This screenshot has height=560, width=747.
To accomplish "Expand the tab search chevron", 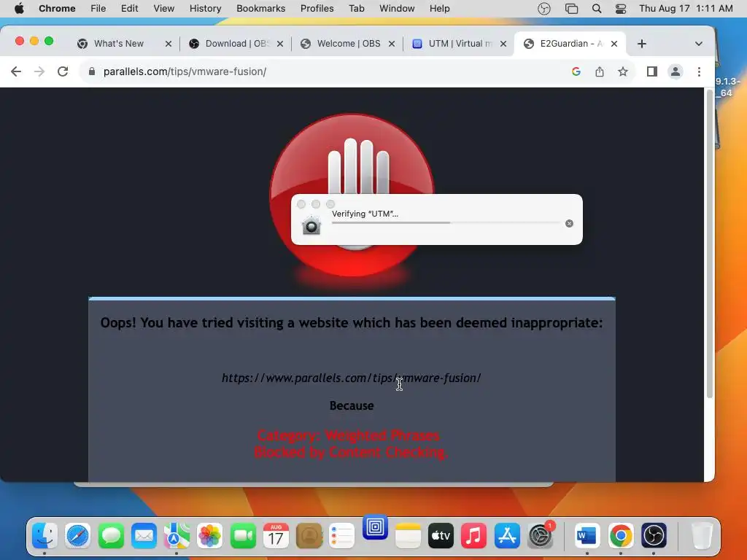I will (x=698, y=44).
